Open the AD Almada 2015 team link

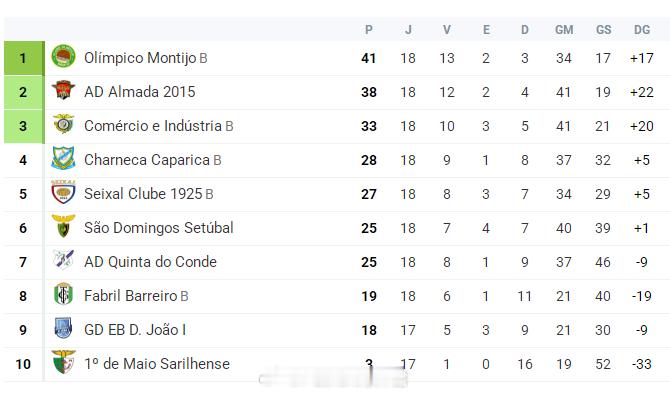pos(140,91)
